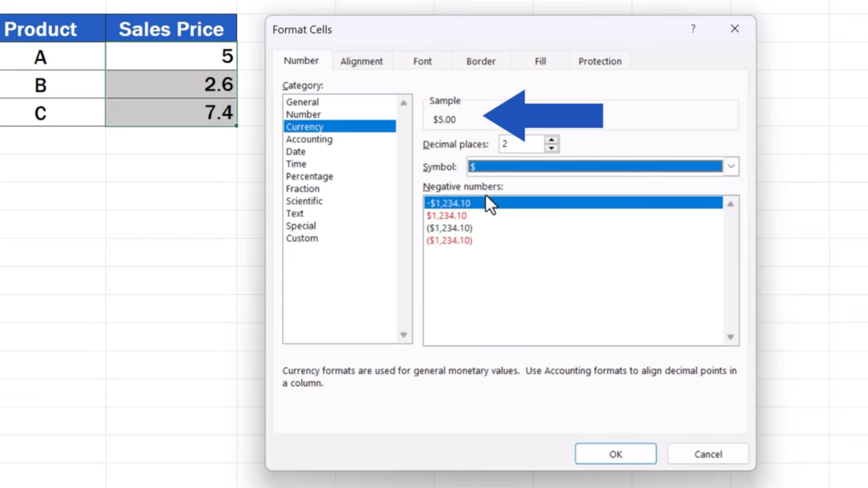Open the Font tab

[422, 61]
